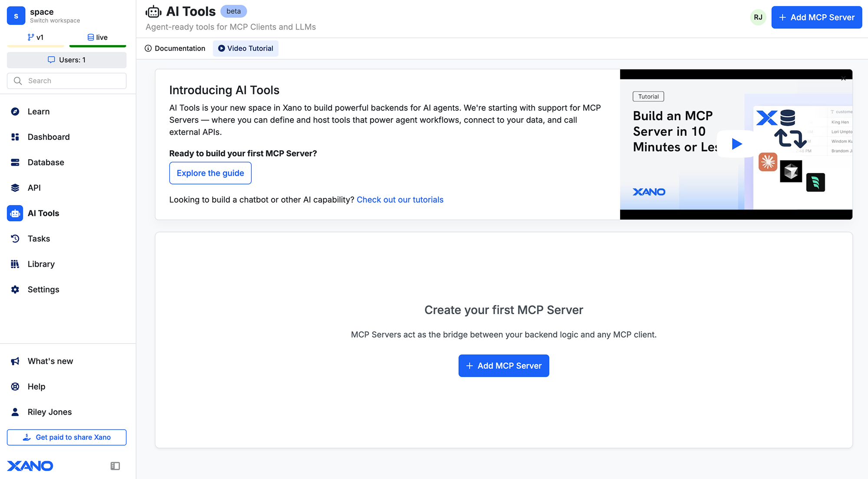Viewport: 868px width, 479px height.
Task: Select the Video Tutorial tab
Action: (x=246, y=49)
